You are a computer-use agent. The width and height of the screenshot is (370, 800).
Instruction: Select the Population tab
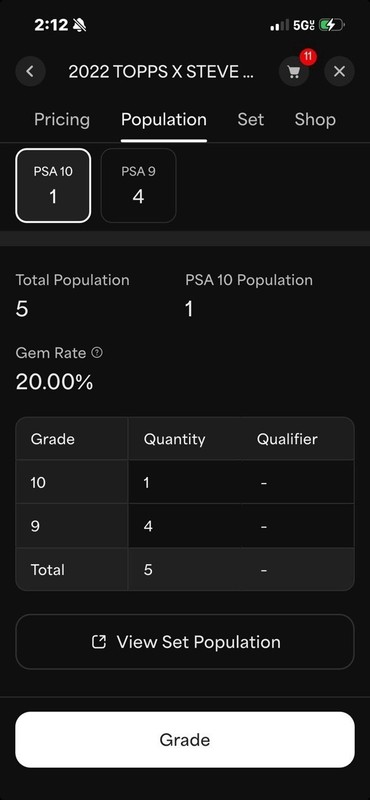coord(164,120)
